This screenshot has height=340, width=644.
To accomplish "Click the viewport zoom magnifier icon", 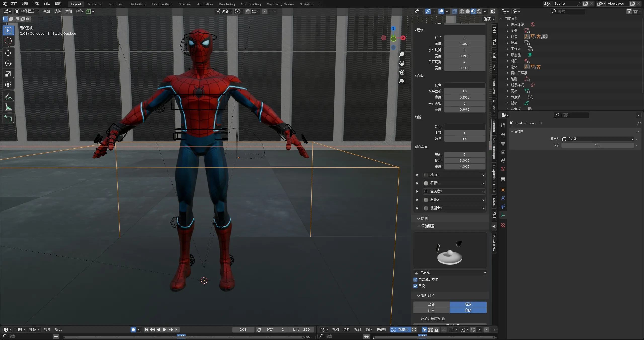I will tap(402, 54).
